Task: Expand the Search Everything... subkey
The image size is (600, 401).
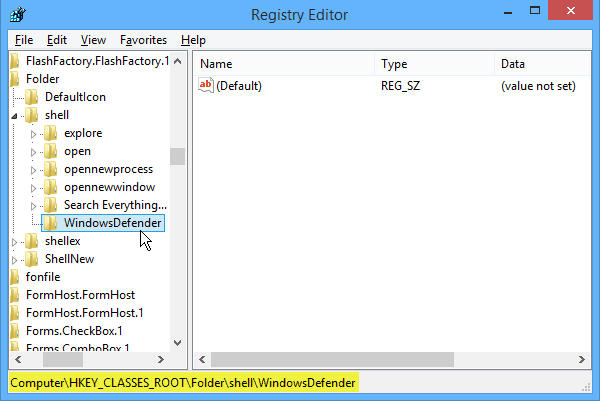Action: pos(33,206)
